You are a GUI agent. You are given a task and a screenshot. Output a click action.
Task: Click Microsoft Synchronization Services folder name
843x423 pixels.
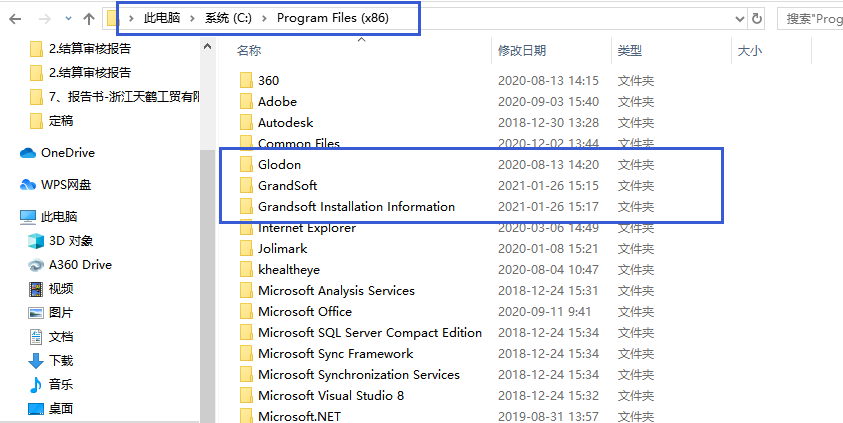coord(359,375)
